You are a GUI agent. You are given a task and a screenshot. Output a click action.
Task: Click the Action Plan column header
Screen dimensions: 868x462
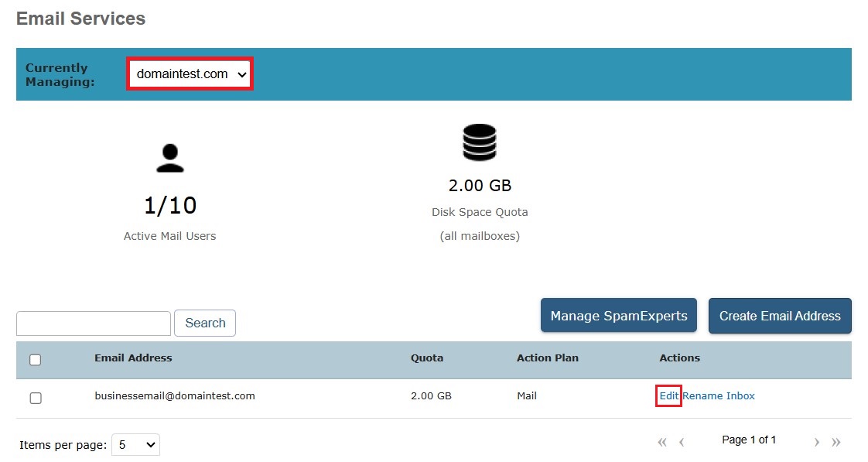pos(547,358)
